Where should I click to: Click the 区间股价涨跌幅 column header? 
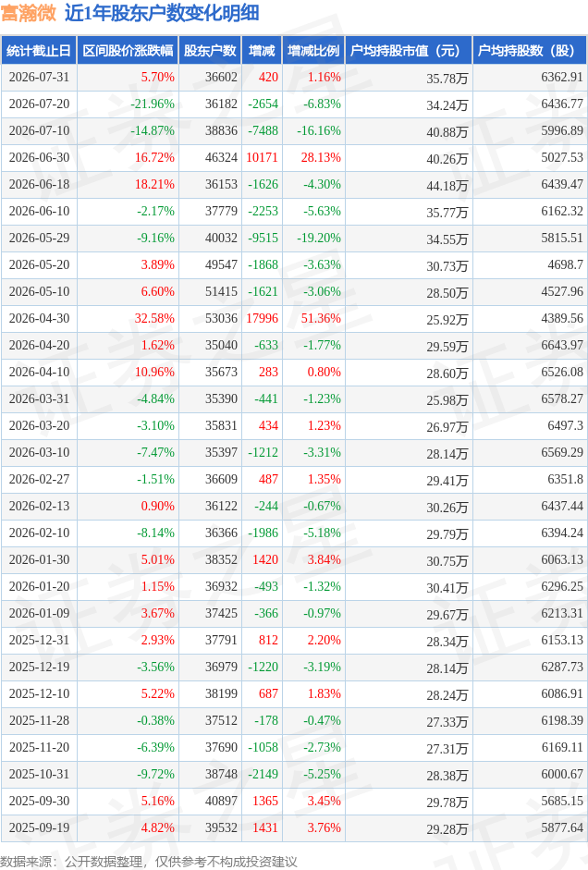129,51
